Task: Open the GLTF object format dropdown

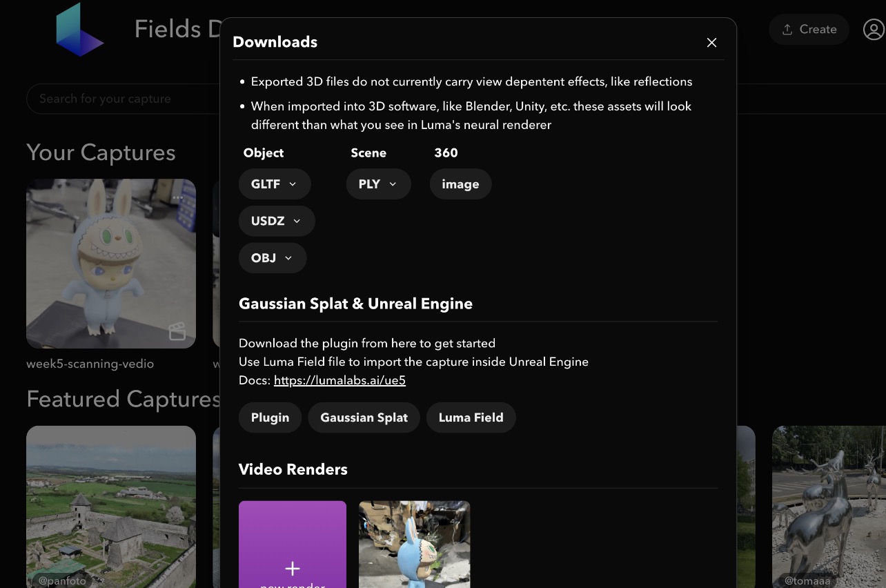Action: click(275, 184)
